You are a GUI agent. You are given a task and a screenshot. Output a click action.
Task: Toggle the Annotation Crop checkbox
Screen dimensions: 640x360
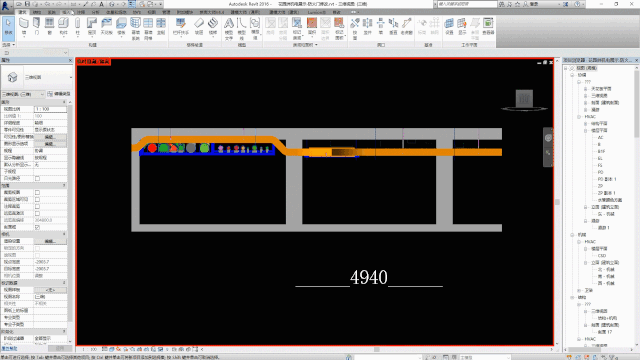[37, 206]
